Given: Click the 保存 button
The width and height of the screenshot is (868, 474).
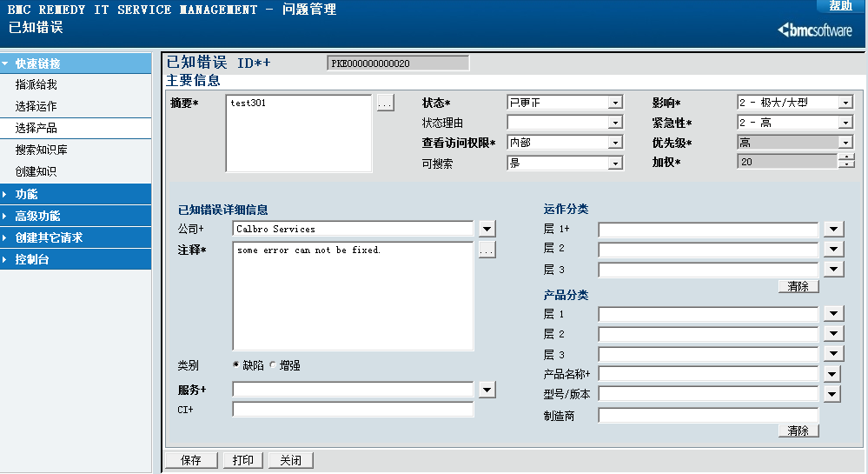Looking at the screenshot, I should click(x=191, y=460).
